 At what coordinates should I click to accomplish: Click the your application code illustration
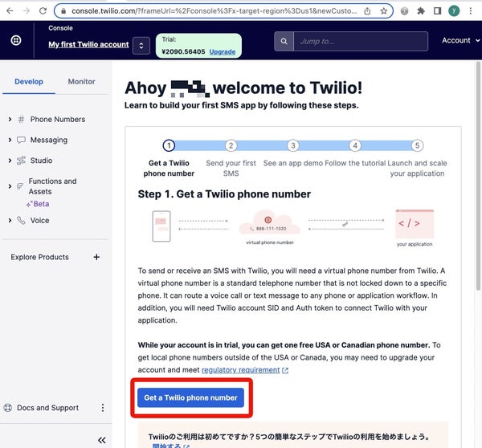pyautogui.click(x=415, y=224)
